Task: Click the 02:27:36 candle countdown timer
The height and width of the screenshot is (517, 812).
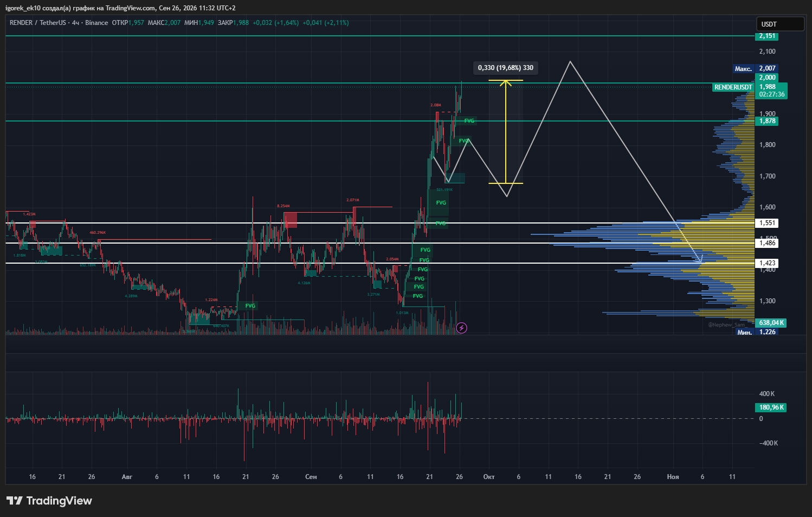Action: (x=772, y=94)
